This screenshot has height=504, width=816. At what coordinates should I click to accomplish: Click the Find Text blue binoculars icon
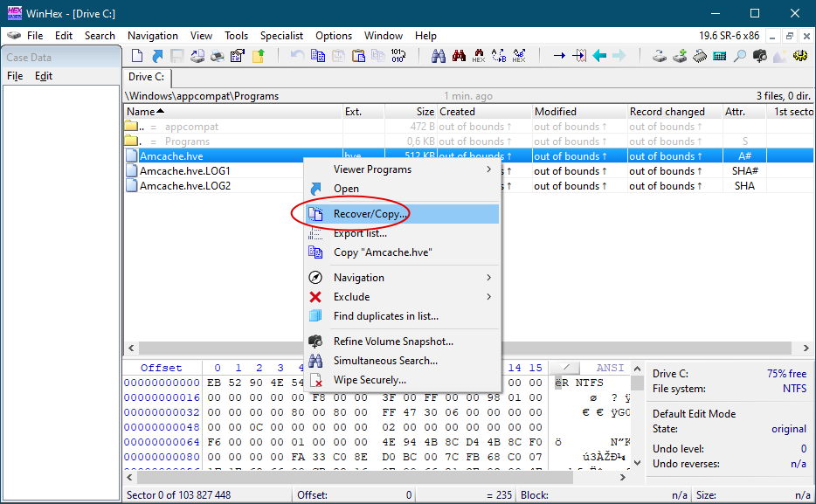(439, 56)
